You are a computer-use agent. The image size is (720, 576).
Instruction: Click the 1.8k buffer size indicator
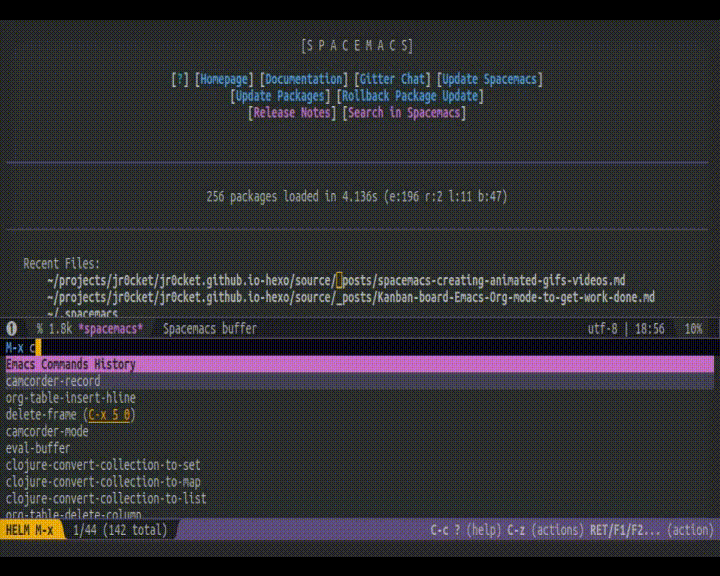60,329
